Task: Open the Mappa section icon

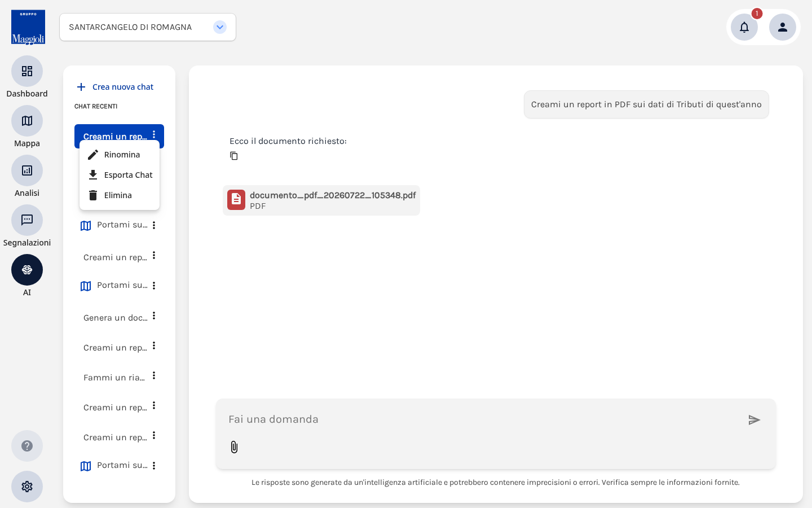Action: (x=27, y=121)
